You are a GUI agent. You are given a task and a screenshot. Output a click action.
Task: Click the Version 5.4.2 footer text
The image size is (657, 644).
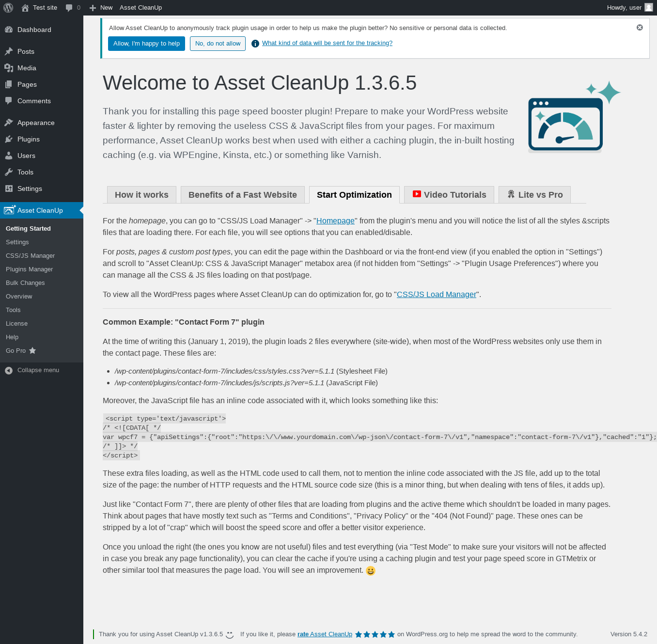(629, 634)
